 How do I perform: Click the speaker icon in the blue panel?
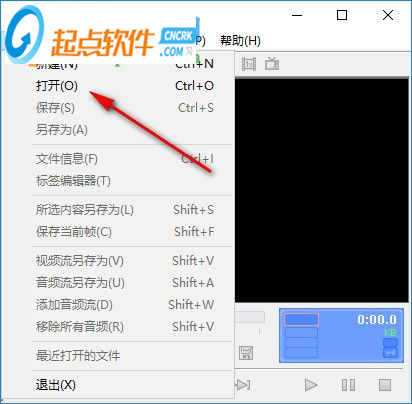390,352
